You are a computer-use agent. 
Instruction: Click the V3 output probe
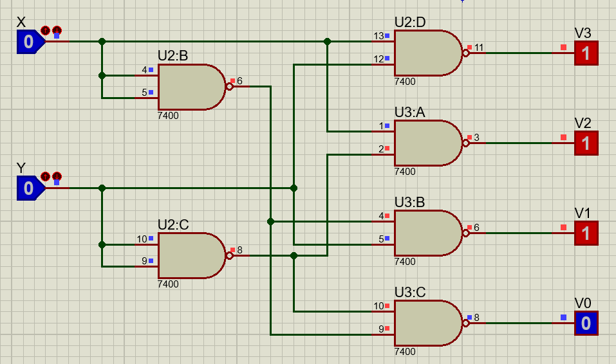(586, 53)
